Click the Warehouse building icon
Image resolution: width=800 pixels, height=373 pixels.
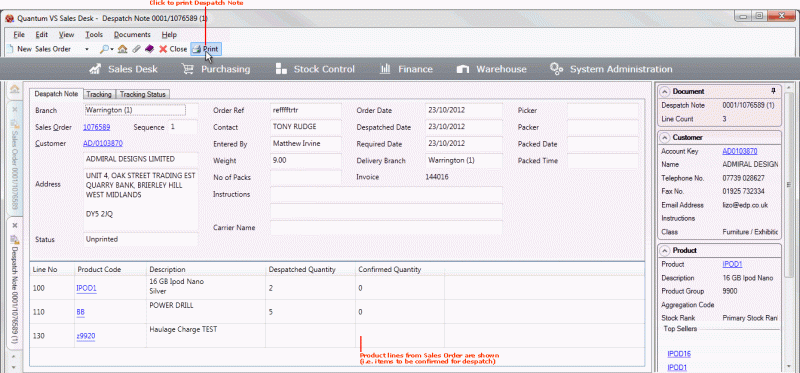[463, 69]
